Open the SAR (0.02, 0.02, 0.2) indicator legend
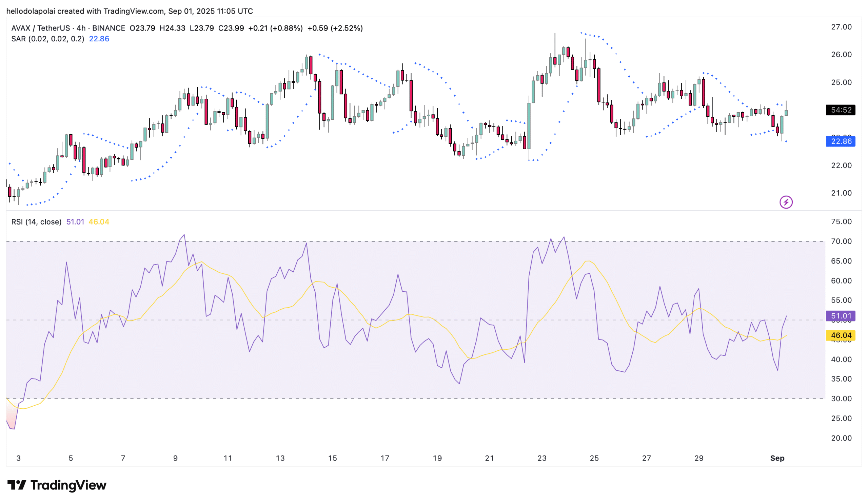868x504 pixels. (x=47, y=39)
